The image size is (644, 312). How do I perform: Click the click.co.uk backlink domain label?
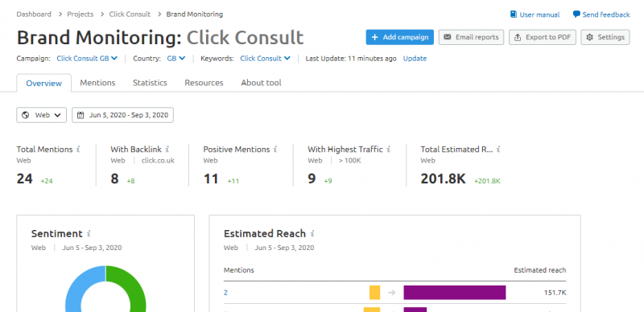pos(158,161)
